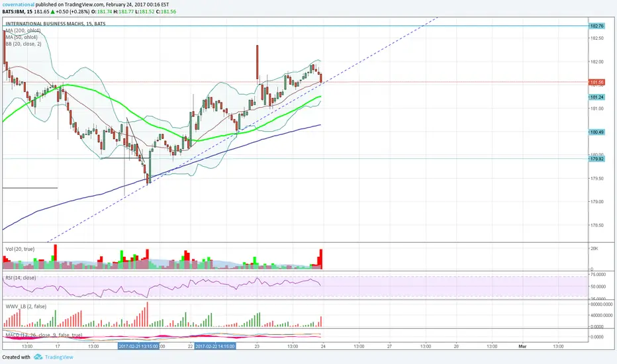The image size is (617, 364).
Task: Click the +0.50 (+0.28%) change value
Action: coord(72,12)
